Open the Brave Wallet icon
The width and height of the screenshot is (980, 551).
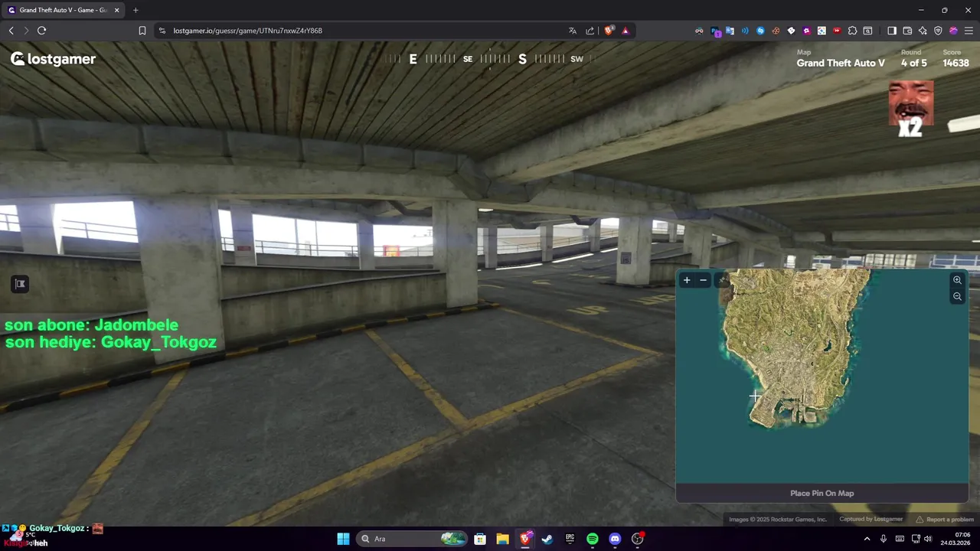point(907,31)
